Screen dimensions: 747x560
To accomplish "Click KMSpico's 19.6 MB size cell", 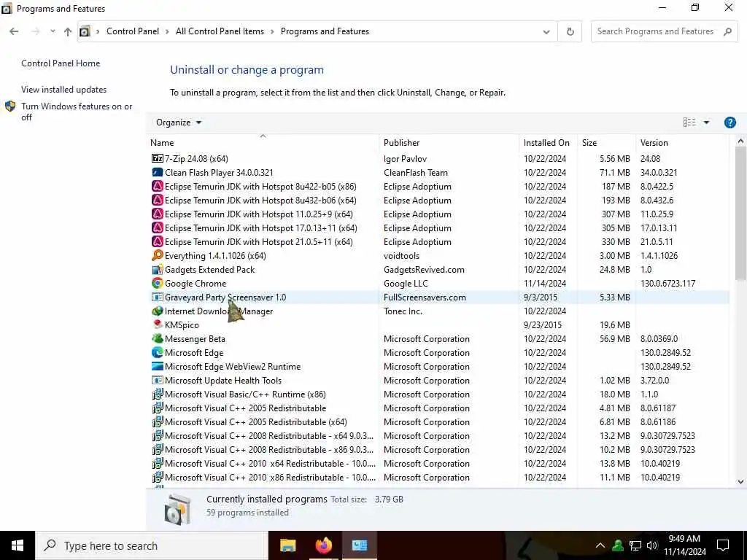I will pyautogui.click(x=614, y=324).
